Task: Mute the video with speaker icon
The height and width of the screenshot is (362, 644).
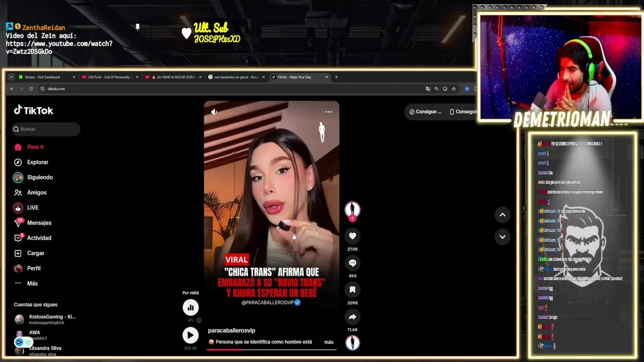Action: [214, 112]
